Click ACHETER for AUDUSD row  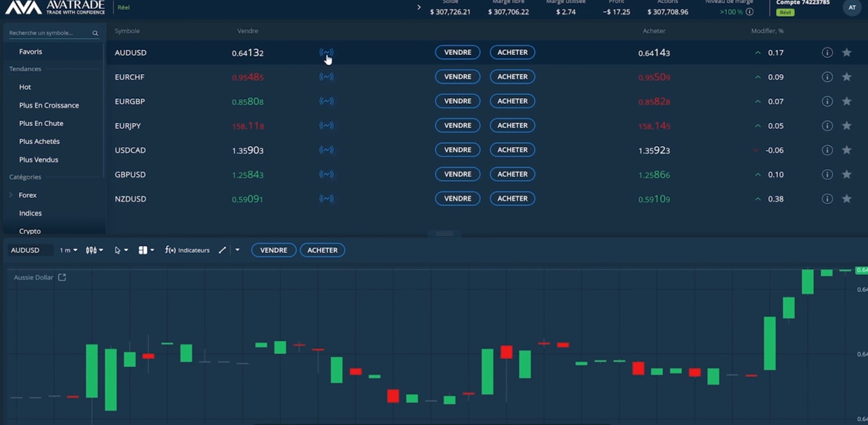click(x=512, y=52)
